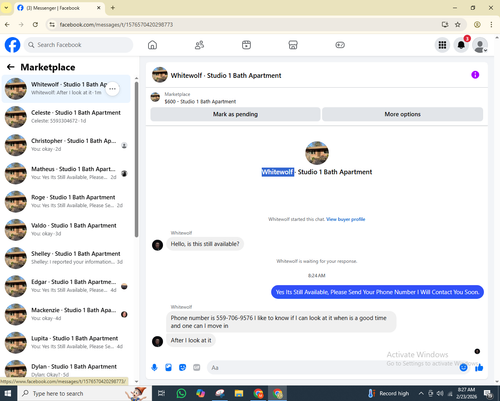The height and width of the screenshot is (401, 500).
Task: Open a new browser tab
Action: pos(113,8)
